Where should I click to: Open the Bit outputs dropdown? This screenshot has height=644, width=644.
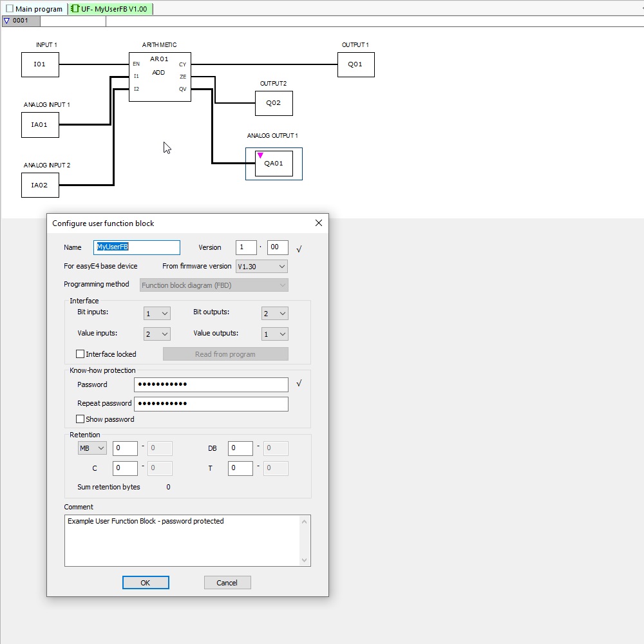275,314
